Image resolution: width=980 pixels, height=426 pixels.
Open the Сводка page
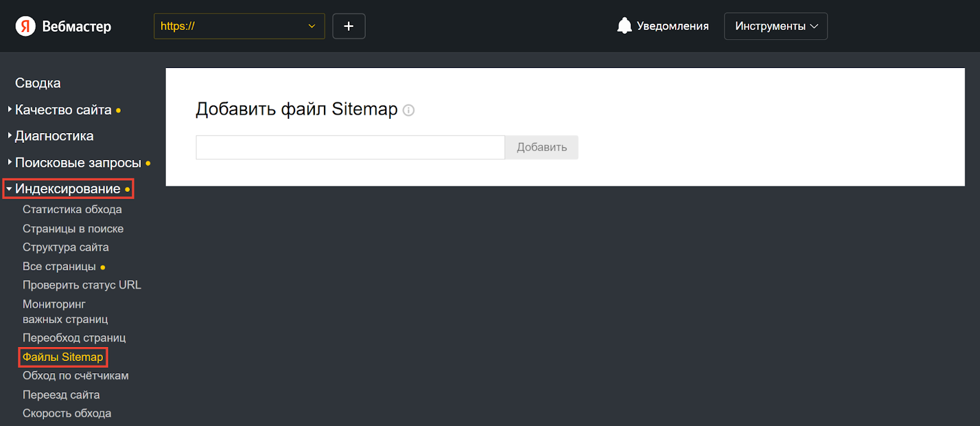coord(38,83)
